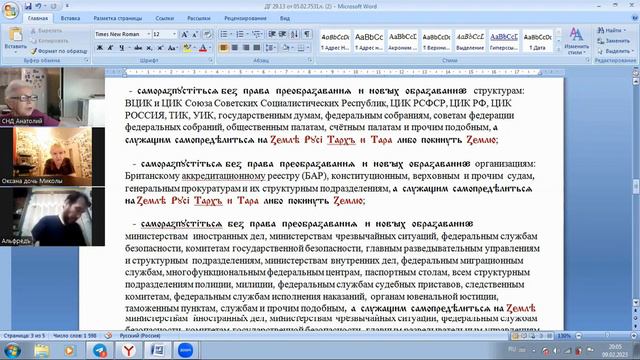
Task: Switch to Вставка tab
Action: point(70,18)
